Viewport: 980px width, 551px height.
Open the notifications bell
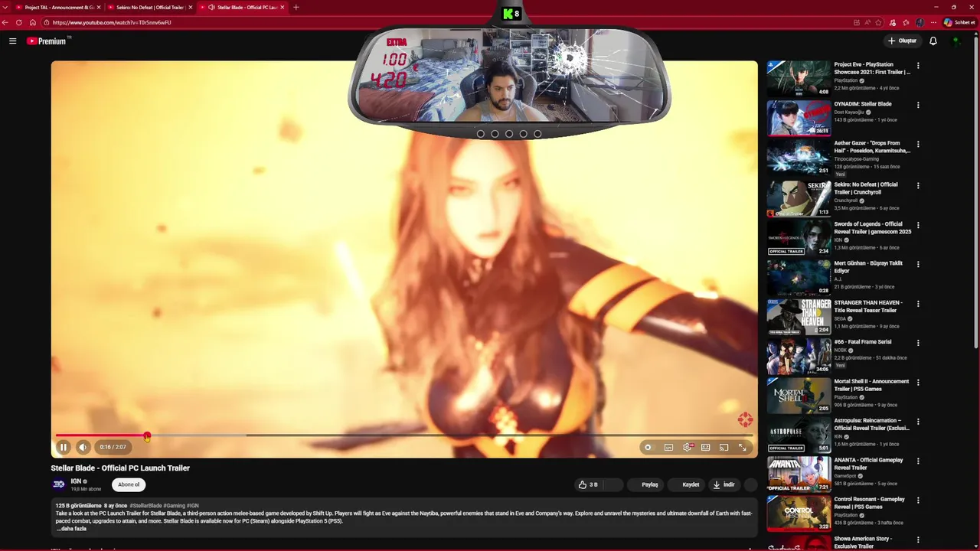[933, 41]
